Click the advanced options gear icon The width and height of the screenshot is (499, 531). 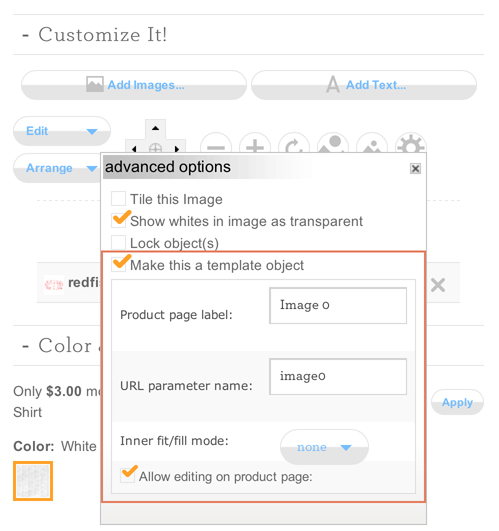coord(411,144)
